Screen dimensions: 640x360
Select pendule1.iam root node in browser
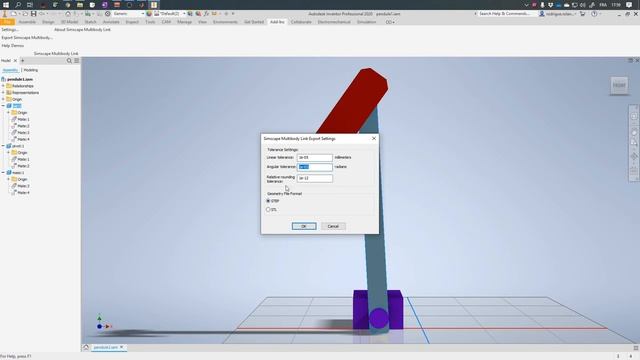(20, 79)
